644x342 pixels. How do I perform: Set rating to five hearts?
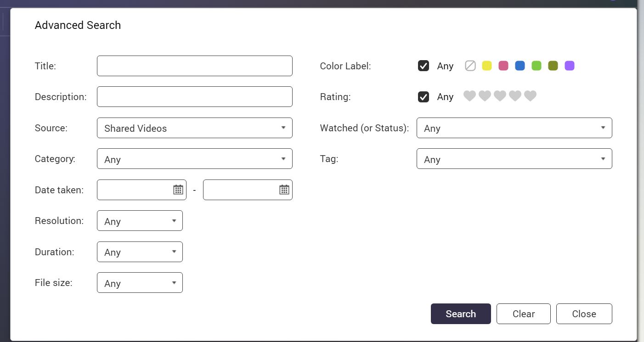[530, 96]
